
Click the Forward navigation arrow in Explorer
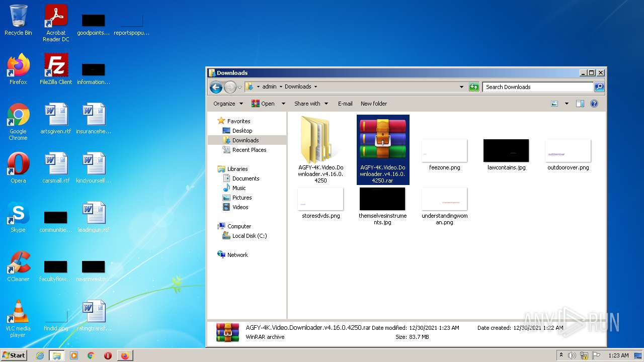230,87
